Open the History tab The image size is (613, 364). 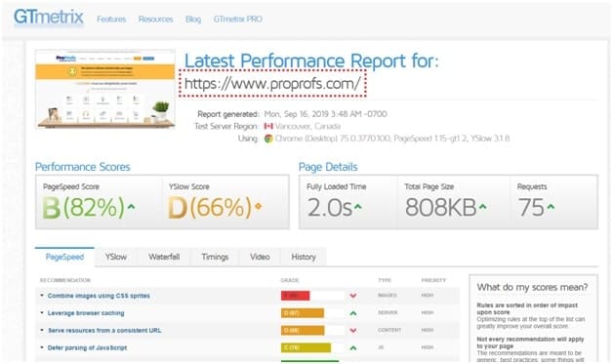point(304,257)
